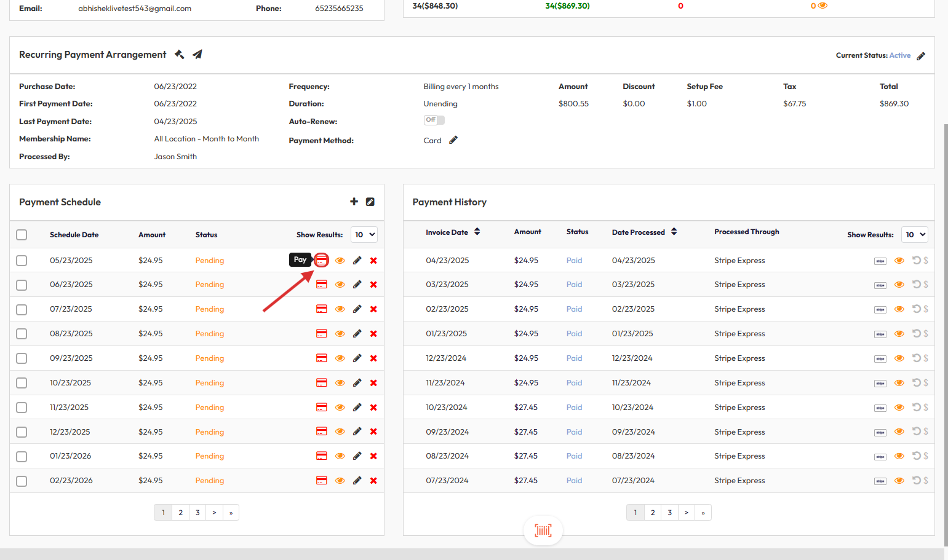The width and height of the screenshot is (948, 560).
Task: Go to page 2 of Payment Schedule
Action: [x=180, y=513]
